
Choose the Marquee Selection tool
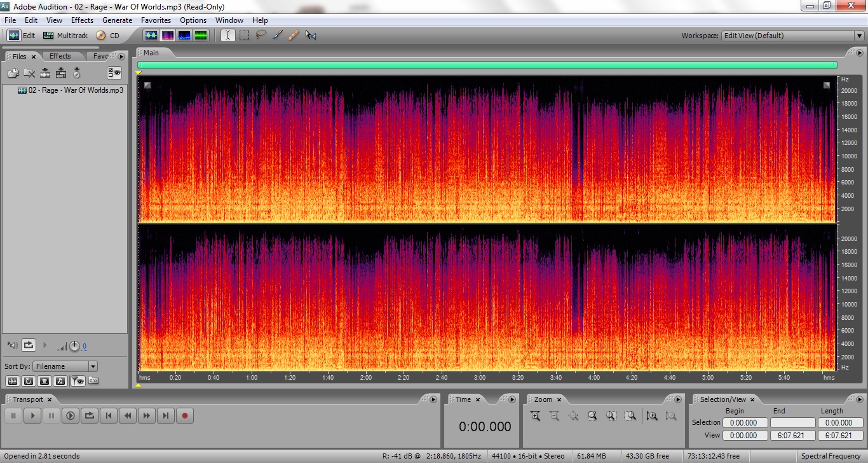244,36
